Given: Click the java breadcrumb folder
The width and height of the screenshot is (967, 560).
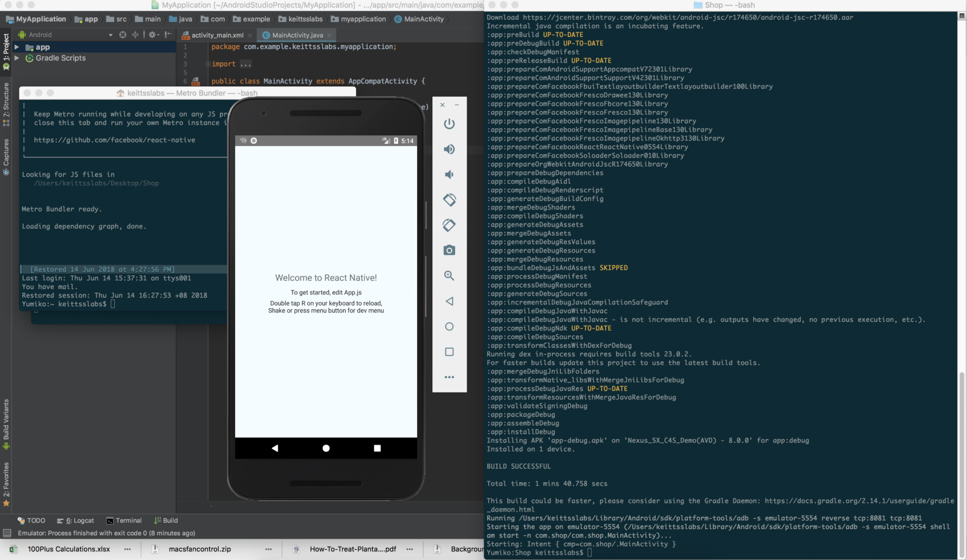Looking at the screenshot, I should point(181,19).
